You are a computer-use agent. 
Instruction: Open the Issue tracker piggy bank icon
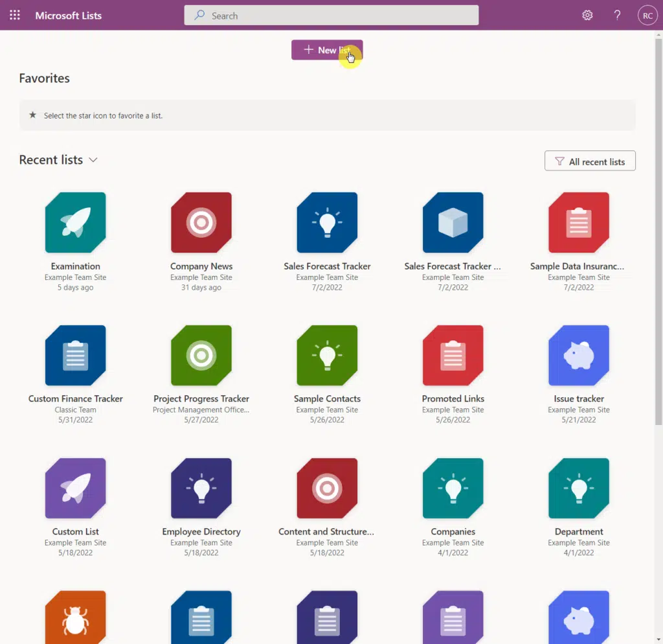[579, 356]
